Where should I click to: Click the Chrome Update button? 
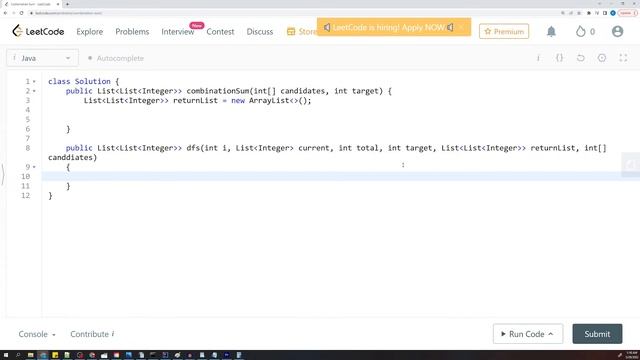[627, 13]
